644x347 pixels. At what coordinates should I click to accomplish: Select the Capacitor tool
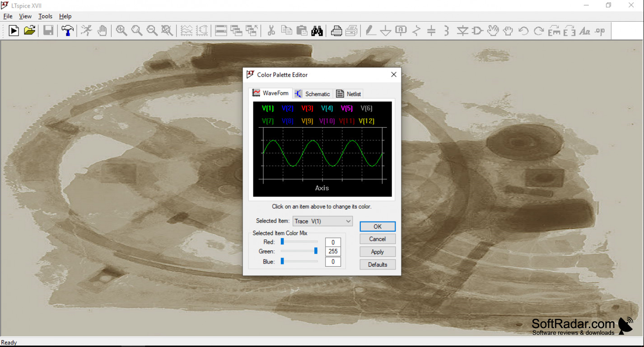(x=431, y=31)
